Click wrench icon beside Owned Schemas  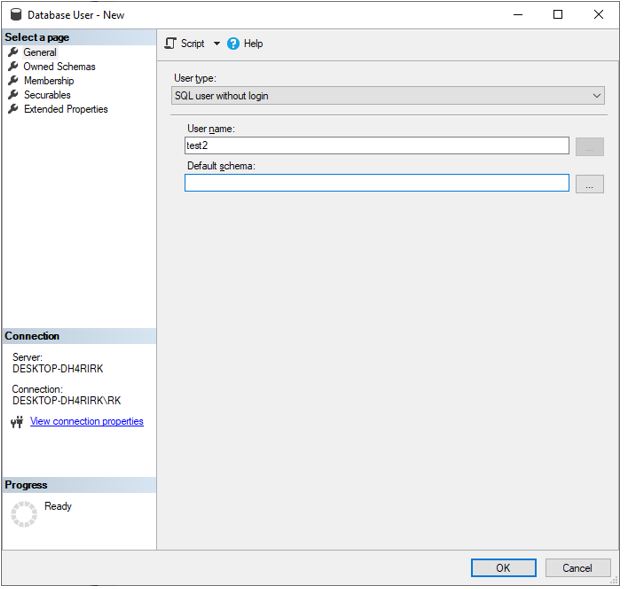tap(14, 67)
